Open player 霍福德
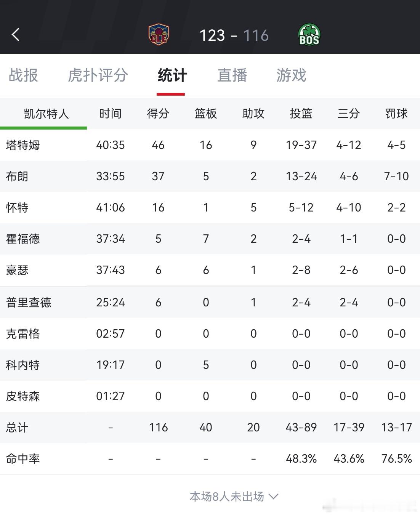Viewport: 420px width, 516px height. (23, 239)
